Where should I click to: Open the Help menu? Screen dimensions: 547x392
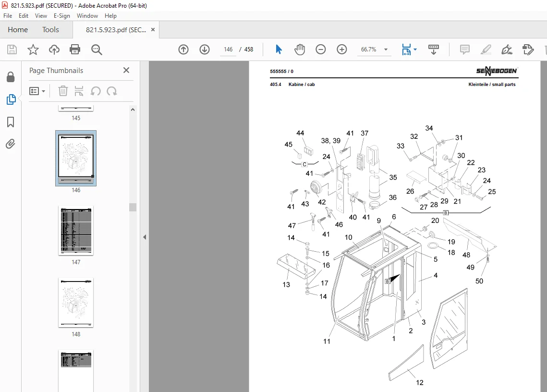click(110, 16)
